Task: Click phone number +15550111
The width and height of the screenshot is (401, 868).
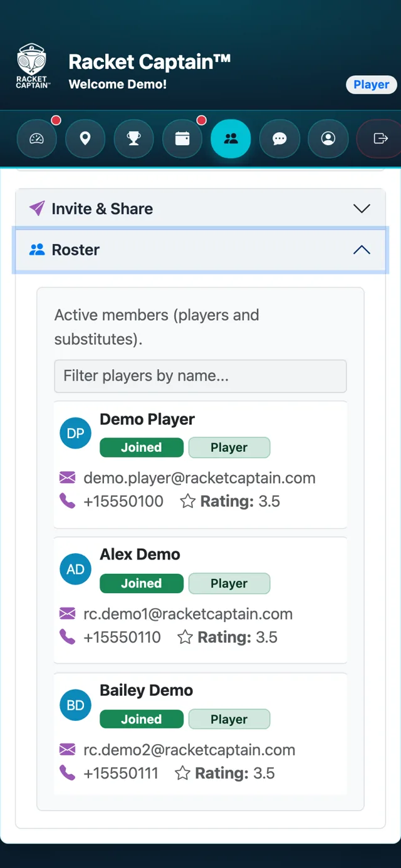Action: pyautogui.click(x=121, y=773)
